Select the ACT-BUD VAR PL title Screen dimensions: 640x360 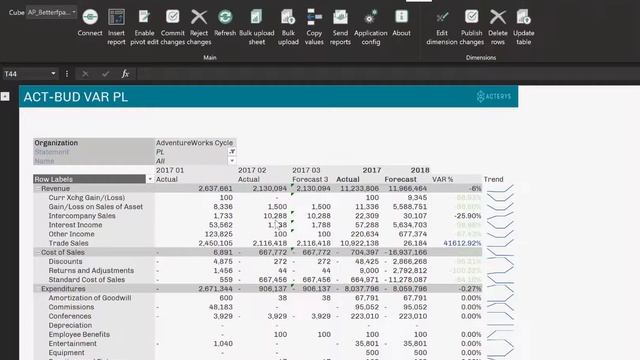point(76,97)
